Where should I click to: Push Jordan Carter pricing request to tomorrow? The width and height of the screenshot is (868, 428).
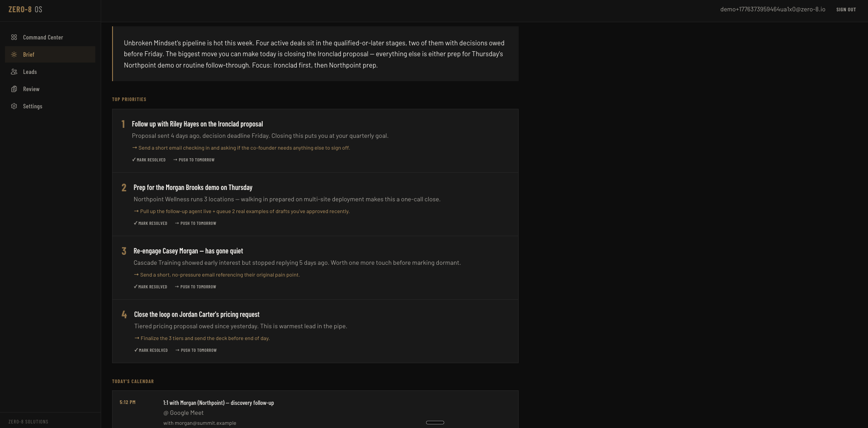[x=196, y=350]
